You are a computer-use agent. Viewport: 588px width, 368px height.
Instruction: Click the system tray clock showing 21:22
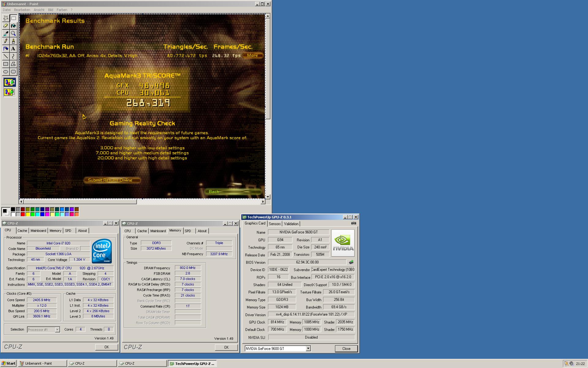pyautogui.click(x=580, y=364)
